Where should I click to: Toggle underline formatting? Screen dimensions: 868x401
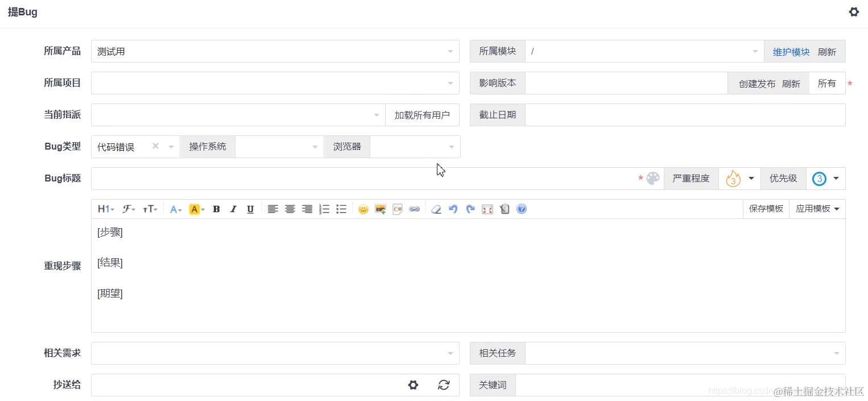[x=250, y=209]
